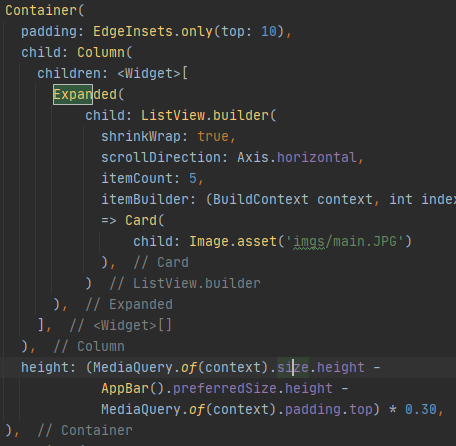Click ListView.builder in the child line
Screen dimensions: 456x446
(x=205, y=115)
